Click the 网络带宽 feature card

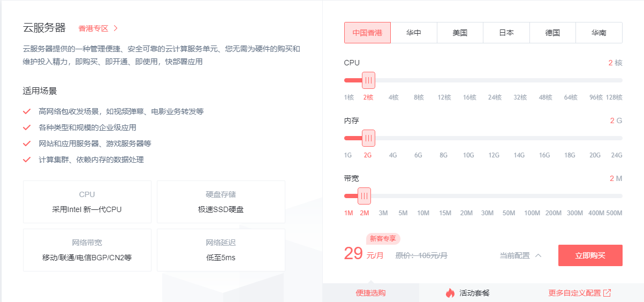(x=87, y=250)
